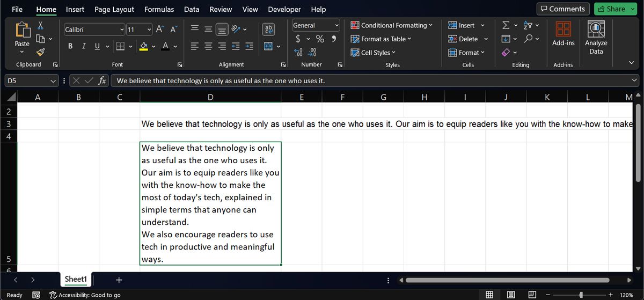Image resolution: width=644 pixels, height=300 pixels.
Task: Click the Format Painter brush icon
Action: [41, 52]
